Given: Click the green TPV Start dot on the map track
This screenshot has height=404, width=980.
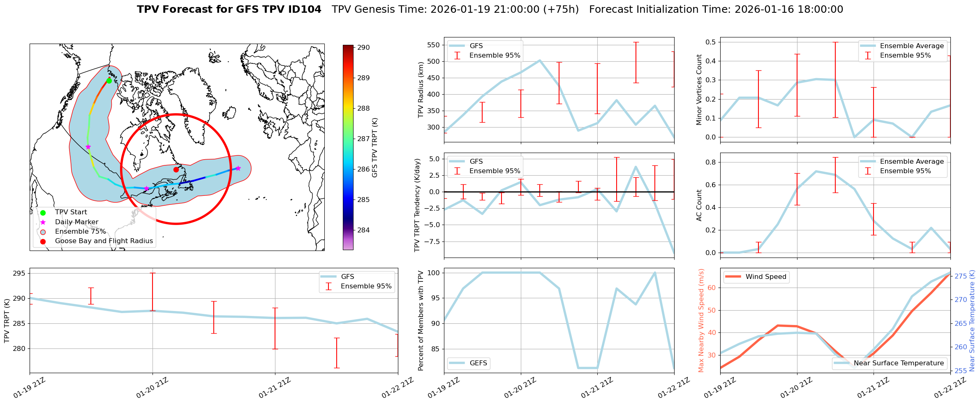Looking at the screenshot, I should click(109, 81).
